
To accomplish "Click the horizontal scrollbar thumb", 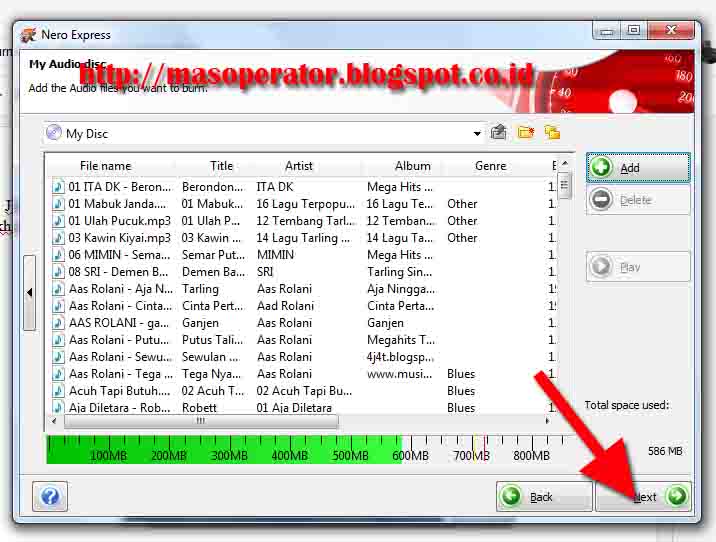I will click(x=201, y=421).
